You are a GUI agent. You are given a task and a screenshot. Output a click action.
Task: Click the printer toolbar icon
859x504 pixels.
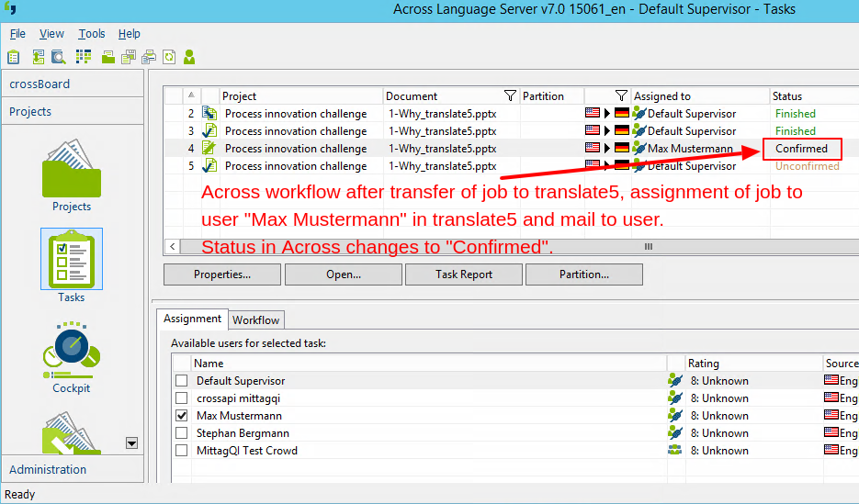coord(149,57)
